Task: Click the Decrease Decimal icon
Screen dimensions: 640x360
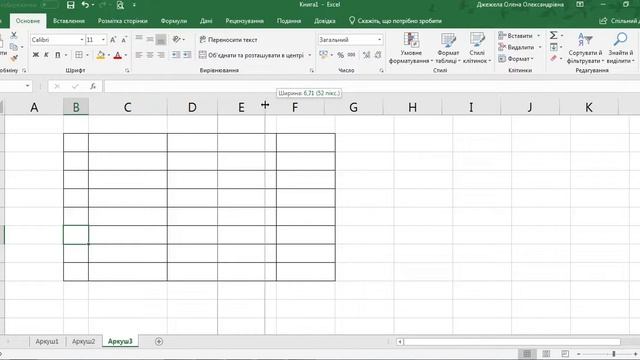Action: click(x=378, y=55)
